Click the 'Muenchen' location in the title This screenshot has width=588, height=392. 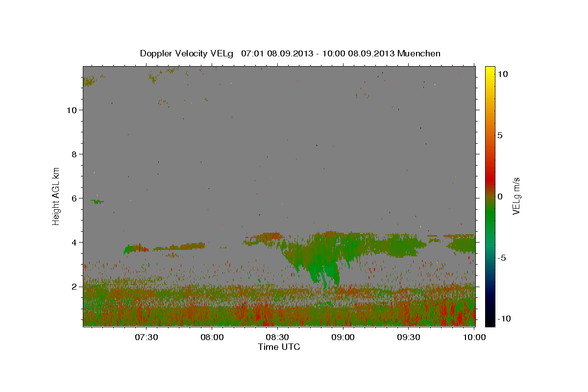click(x=419, y=53)
